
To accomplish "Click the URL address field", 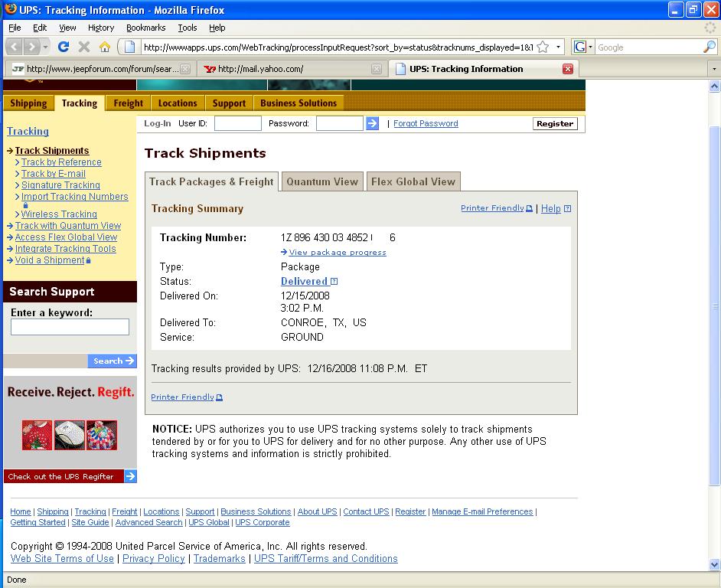I will (x=338, y=47).
